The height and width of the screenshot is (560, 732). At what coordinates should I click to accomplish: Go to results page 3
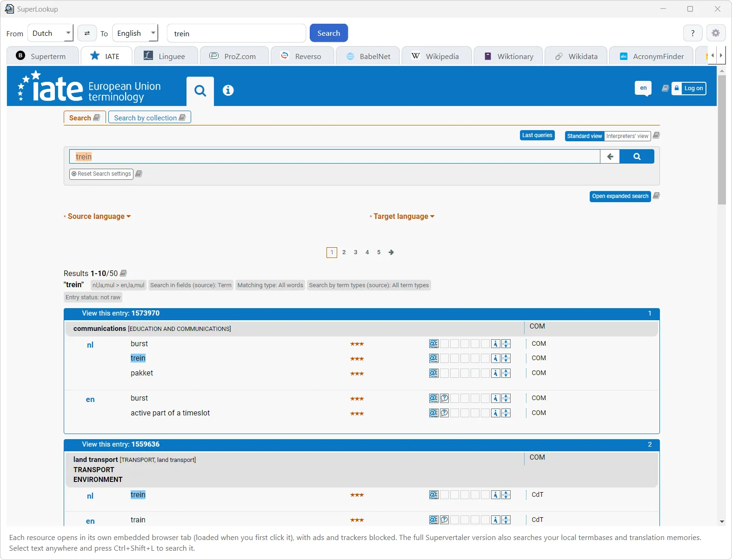tap(355, 252)
